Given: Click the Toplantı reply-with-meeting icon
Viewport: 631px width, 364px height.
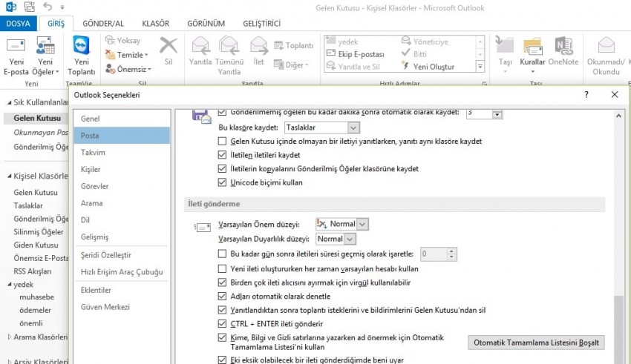Looking at the screenshot, I should coord(278,45).
